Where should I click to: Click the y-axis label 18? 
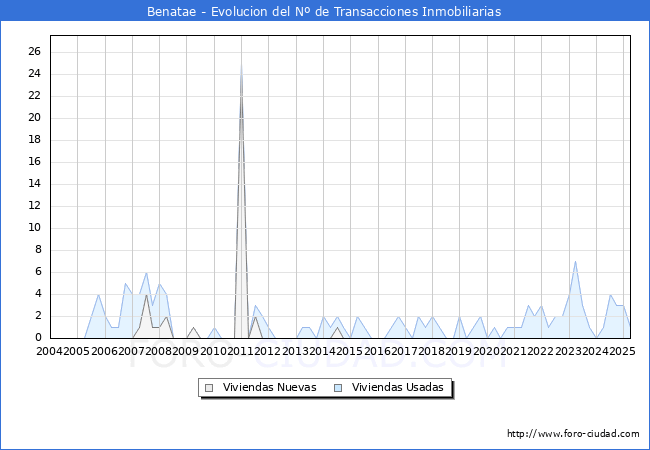point(35,139)
